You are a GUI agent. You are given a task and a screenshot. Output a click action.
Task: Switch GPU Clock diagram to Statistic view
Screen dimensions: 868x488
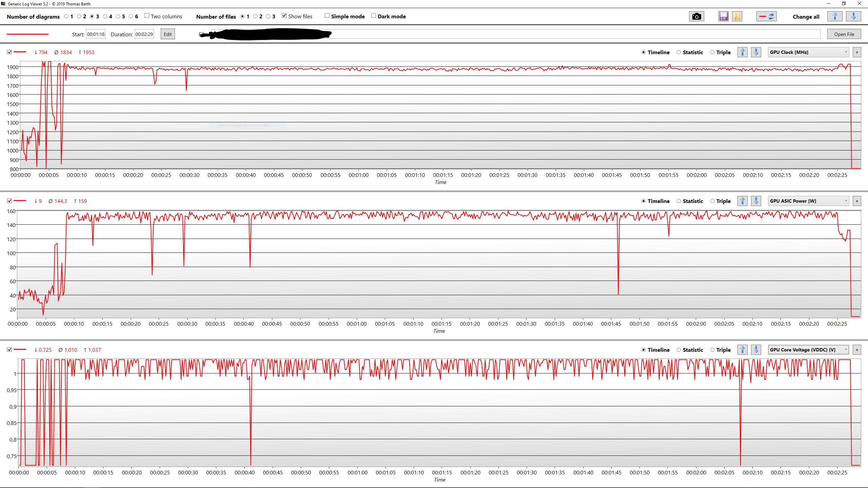(x=679, y=52)
